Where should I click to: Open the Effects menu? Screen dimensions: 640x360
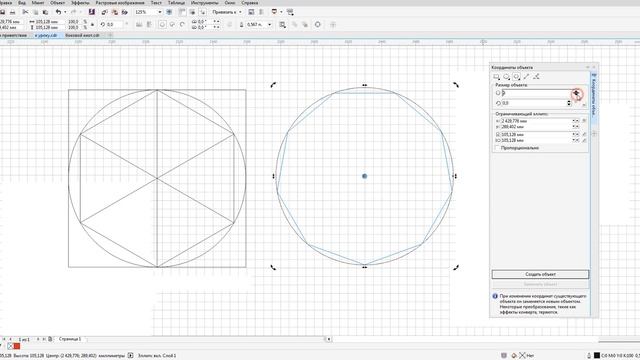pos(80,2)
